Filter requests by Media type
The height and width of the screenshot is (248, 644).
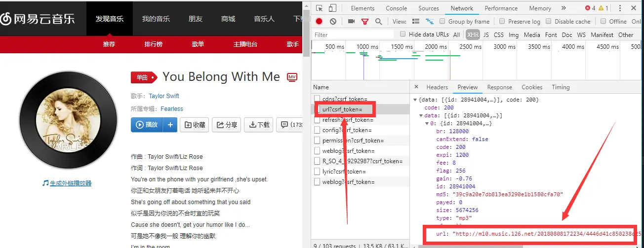[x=532, y=35]
